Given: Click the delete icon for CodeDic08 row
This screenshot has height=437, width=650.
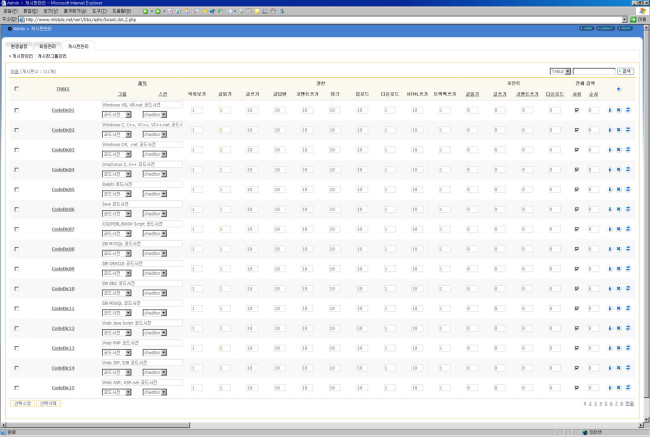Looking at the screenshot, I should coord(618,249).
